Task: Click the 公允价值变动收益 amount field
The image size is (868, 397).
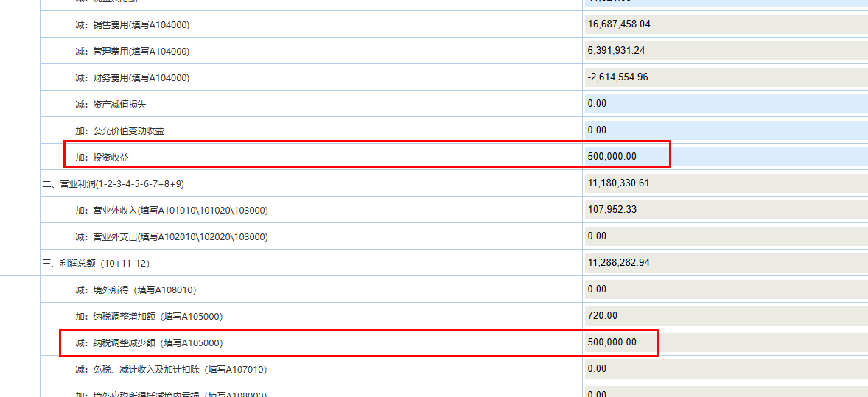Action: [x=726, y=130]
